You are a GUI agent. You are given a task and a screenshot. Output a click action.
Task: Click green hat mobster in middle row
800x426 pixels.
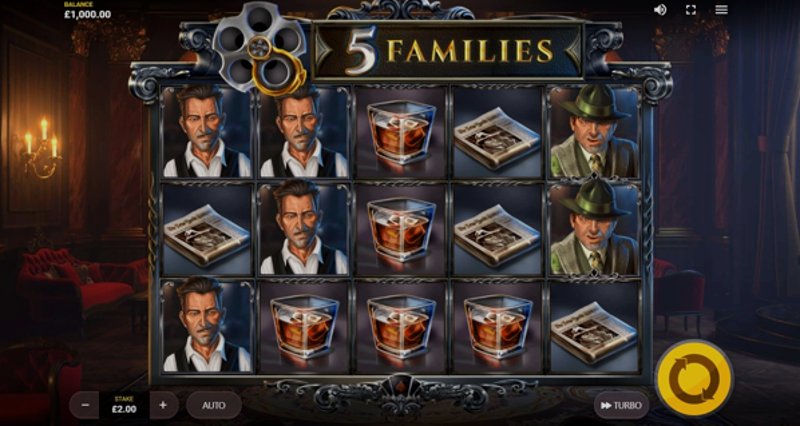pyautogui.click(x=594, y=230)
